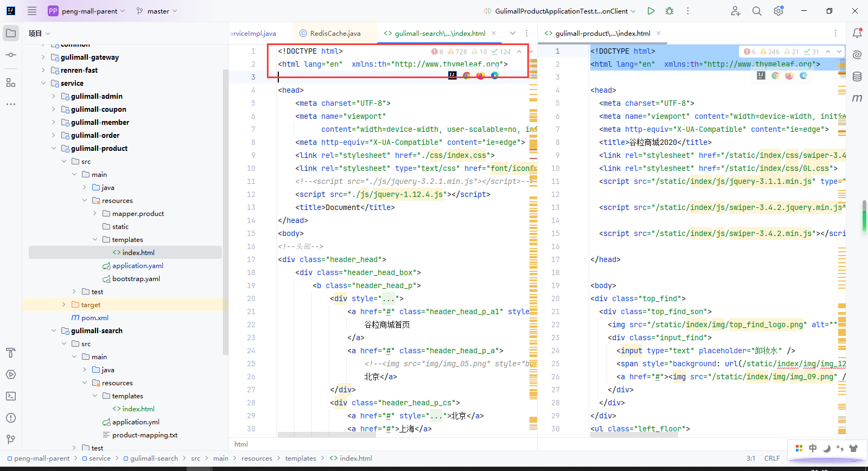Image resolution: width=868 pixels, height=471 pixels.
Task: Open more run actions menu
Action: 688,11
